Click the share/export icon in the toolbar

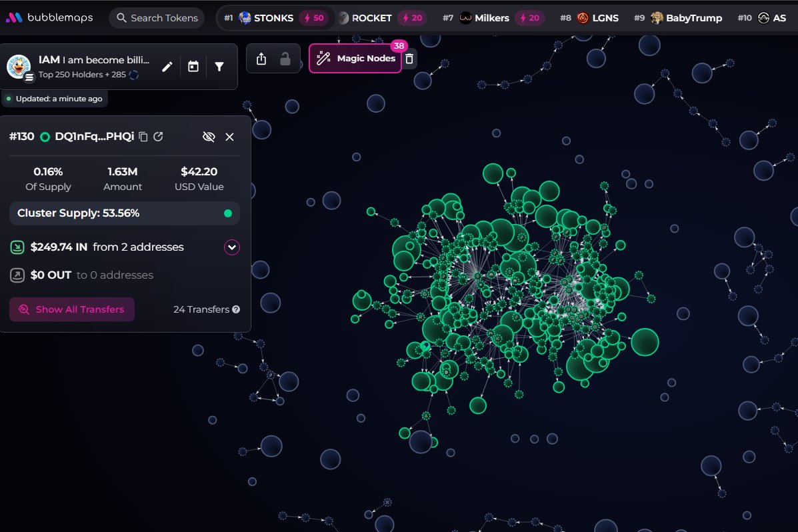pyautogui.click(x=261, y=59)
